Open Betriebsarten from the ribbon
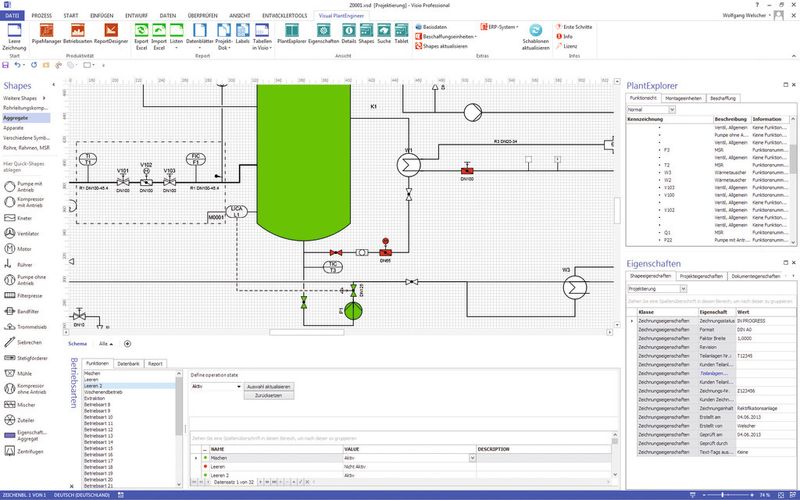 click(x=78, y=34)
